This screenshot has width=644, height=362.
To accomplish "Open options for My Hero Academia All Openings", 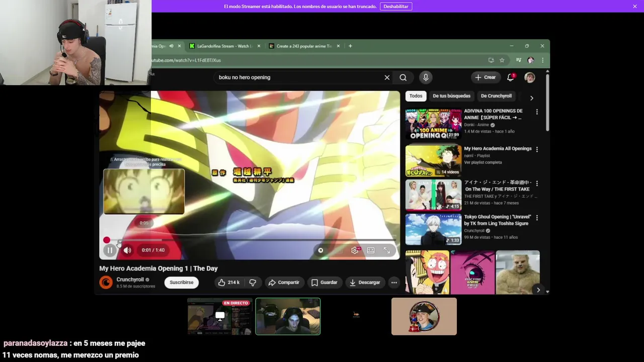I will [537, 149].
